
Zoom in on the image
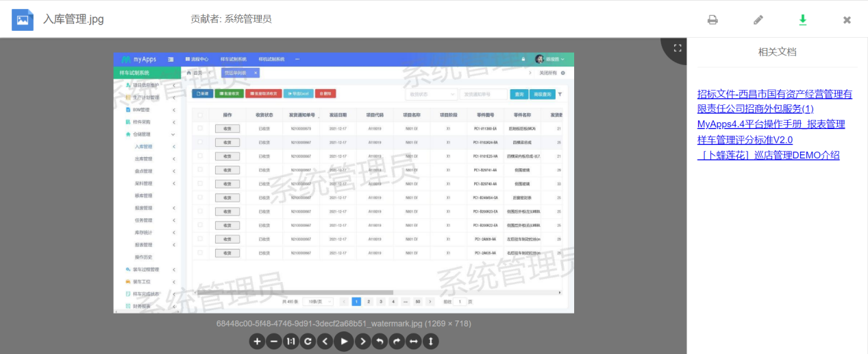257,341
